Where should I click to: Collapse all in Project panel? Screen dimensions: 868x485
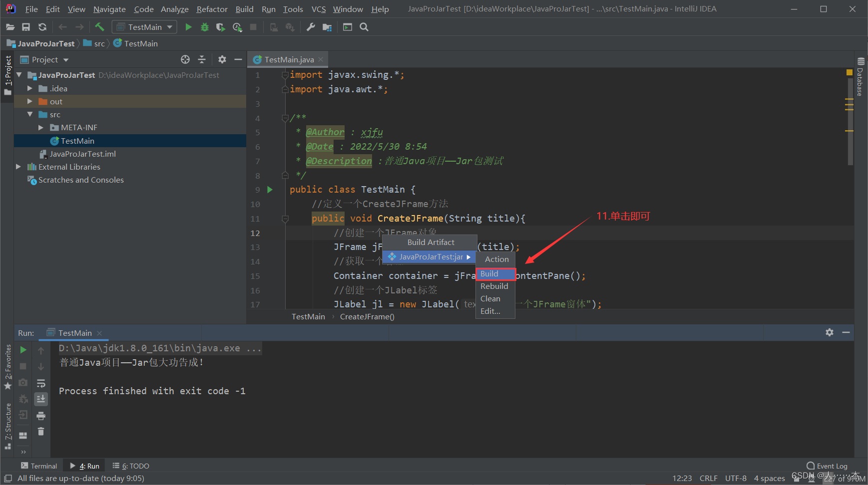click(x=202, y=59)
